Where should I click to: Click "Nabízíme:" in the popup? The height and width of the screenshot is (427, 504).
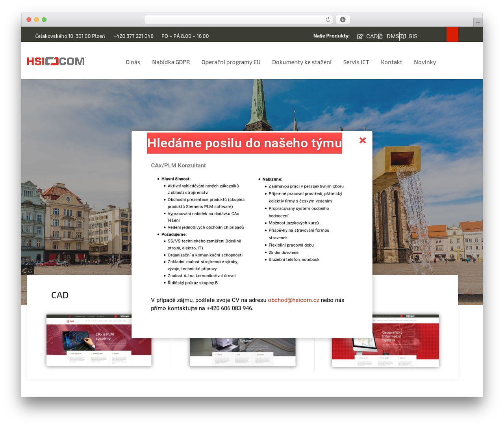pos(272,179)
